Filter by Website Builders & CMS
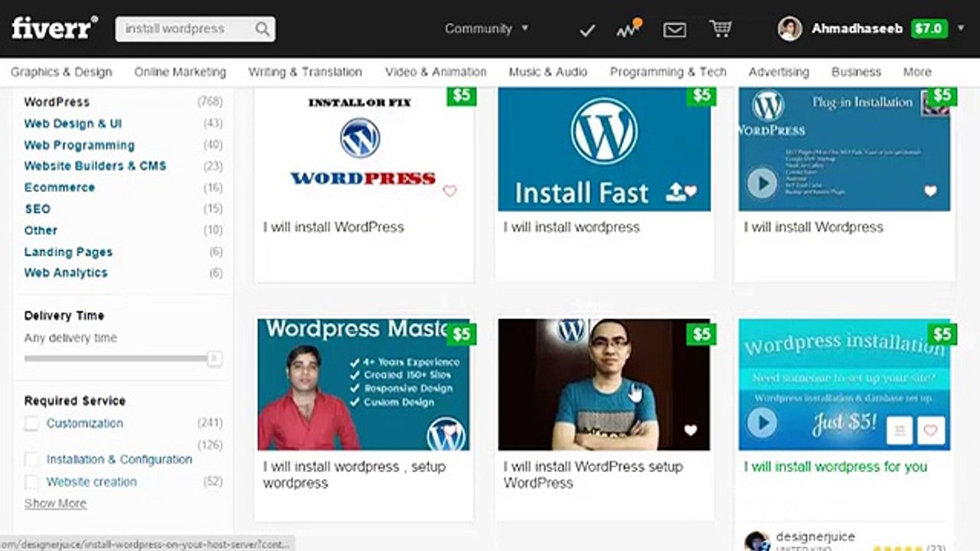Viewport: 980px width, 551px height. (x=95, y=166)
